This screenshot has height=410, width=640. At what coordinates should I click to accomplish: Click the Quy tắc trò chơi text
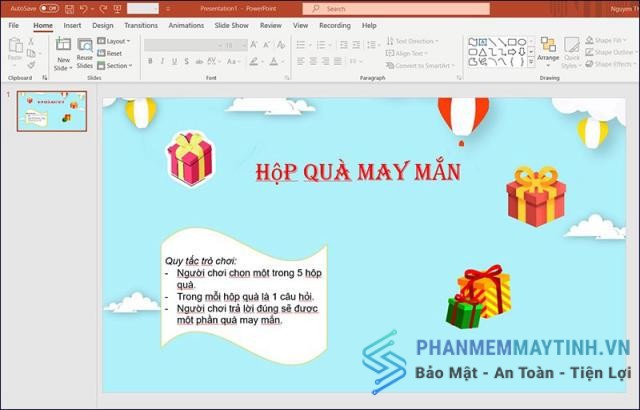coord(200,261)
